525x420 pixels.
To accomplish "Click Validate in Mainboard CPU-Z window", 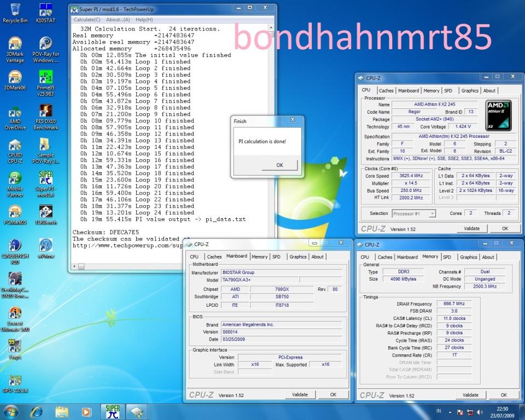I will [300, 394].
